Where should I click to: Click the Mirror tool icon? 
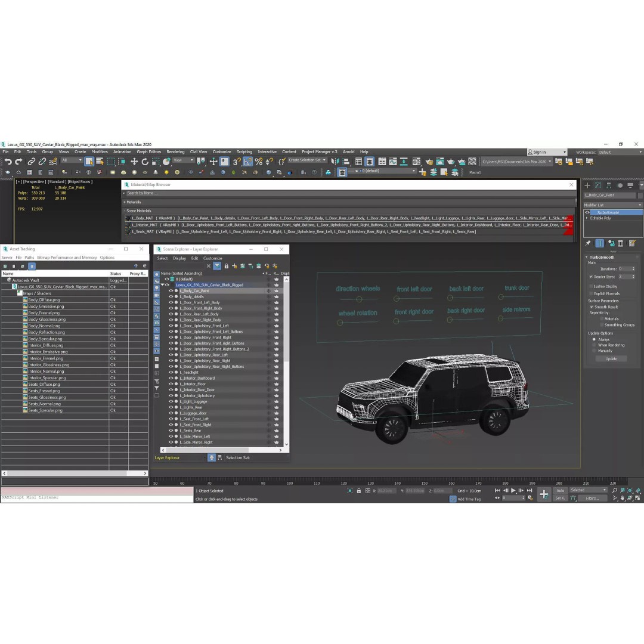tap(335, 162)
